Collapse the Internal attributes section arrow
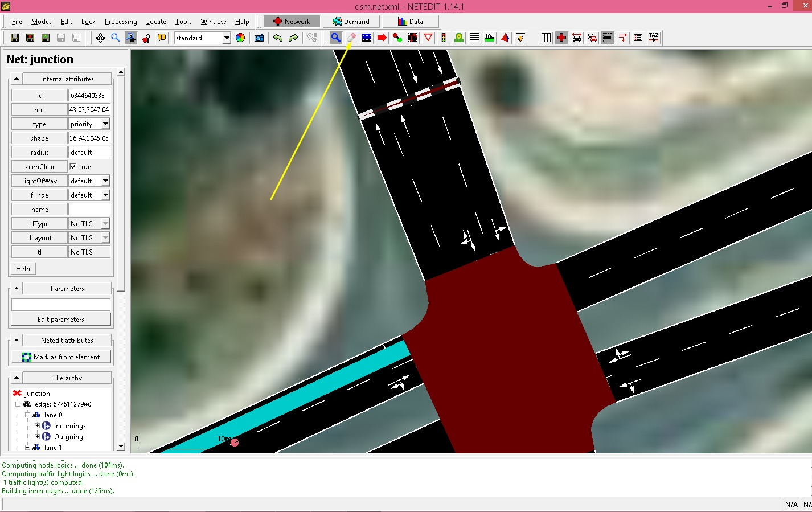This screenshot has width=812, height=512. pos(17,79)
